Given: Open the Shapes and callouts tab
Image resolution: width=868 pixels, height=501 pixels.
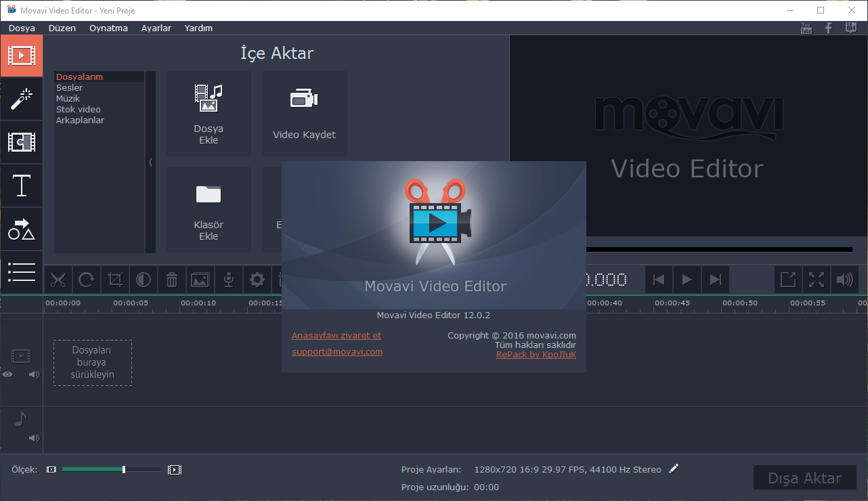Looking at the screenshot, I should [x=22, y=229].
